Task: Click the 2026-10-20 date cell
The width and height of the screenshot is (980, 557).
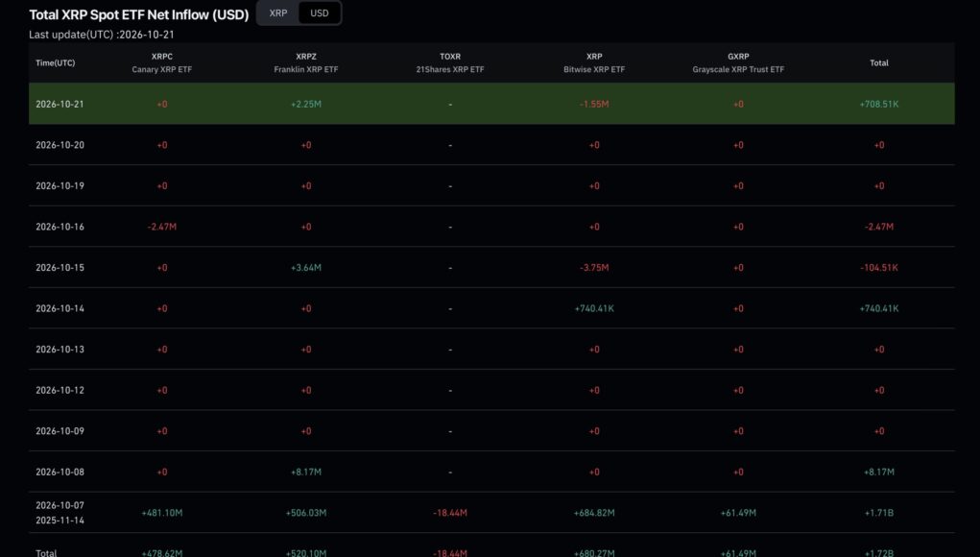Action: click(60, 145)
